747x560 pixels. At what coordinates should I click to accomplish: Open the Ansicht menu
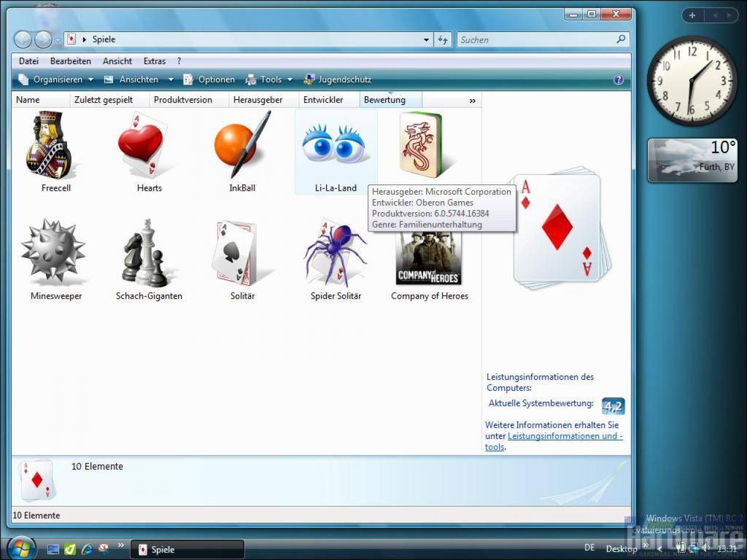click(117, 61)
